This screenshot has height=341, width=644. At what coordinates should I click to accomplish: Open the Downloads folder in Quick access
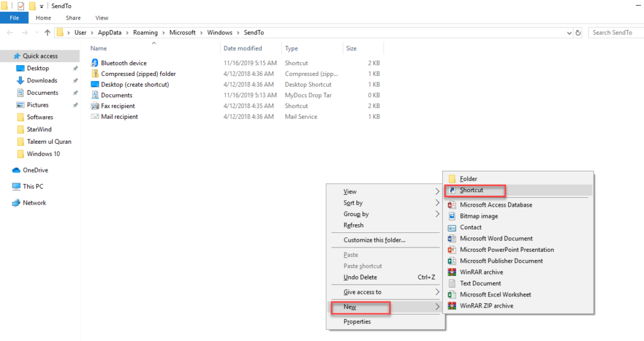[x=42, y=80]
